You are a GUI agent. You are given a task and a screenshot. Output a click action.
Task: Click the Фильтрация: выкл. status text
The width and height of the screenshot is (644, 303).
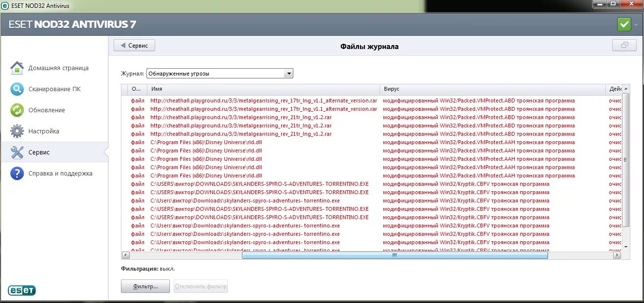tap(148, 269)
